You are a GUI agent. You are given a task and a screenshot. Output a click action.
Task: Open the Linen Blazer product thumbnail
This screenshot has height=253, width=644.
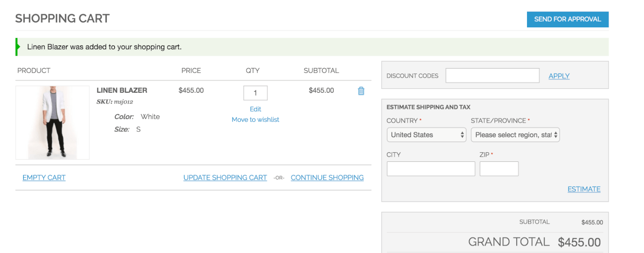coord(53,123)
